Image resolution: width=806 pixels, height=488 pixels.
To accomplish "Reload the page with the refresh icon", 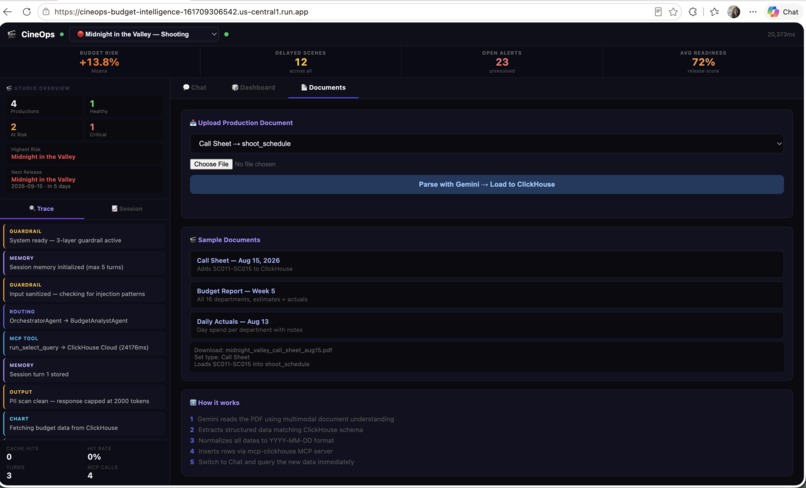I will pos(26,11).
